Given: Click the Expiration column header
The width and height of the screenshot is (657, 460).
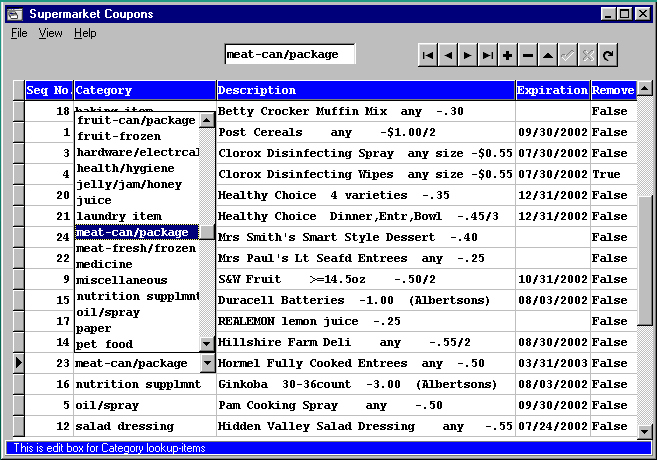Looking at the screenshot, I should pyautogui.click(x=553, y=90).
